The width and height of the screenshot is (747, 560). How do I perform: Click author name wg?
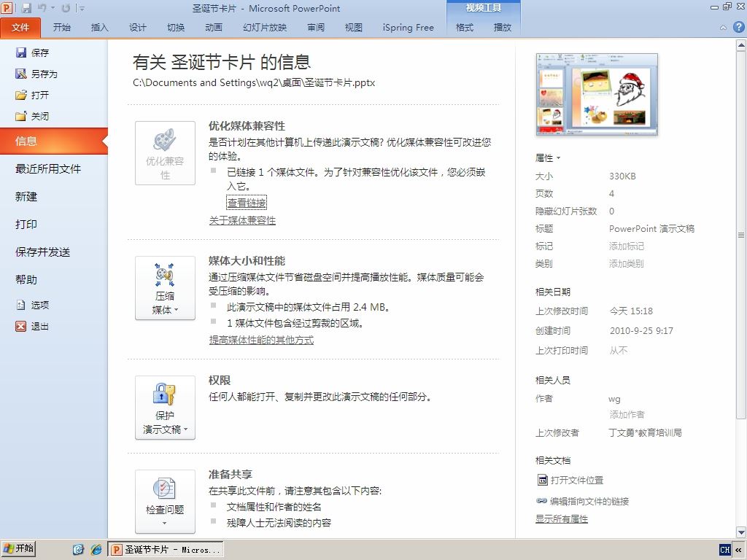point(614,399)
